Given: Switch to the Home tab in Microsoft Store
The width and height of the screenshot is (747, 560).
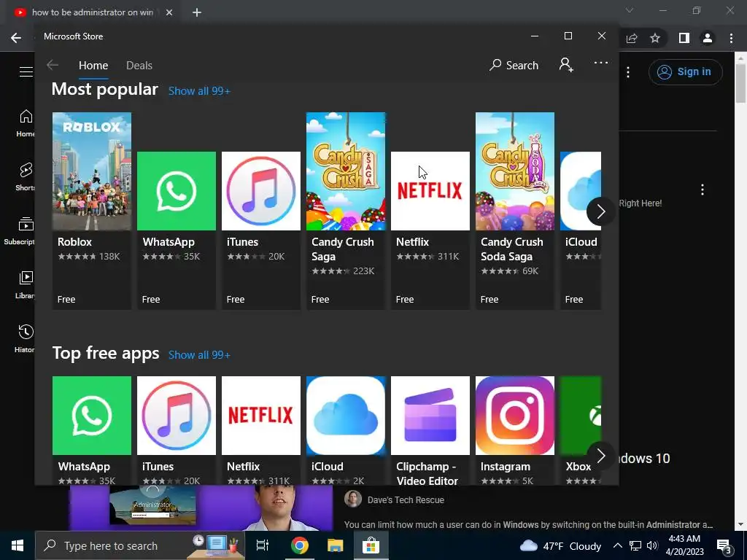Looking at the screenshot, I should 93,65.
